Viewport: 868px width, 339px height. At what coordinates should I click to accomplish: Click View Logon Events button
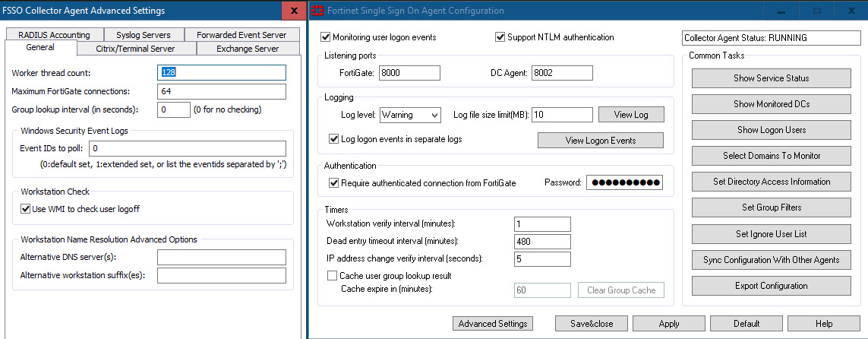click(601, 141)
